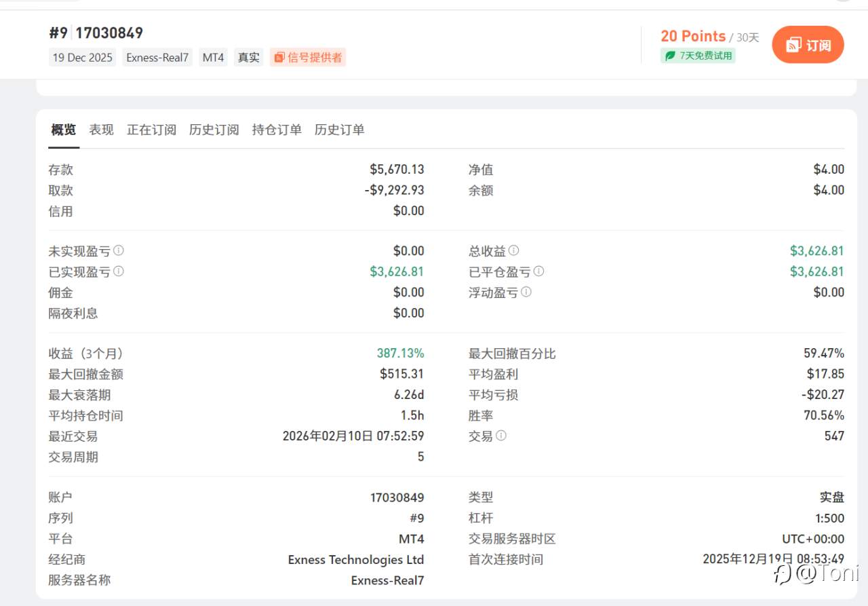Click the orange 订阅 subscribe button
The height and width of the screenshot is (606, 868).
(x=808, y=45)
